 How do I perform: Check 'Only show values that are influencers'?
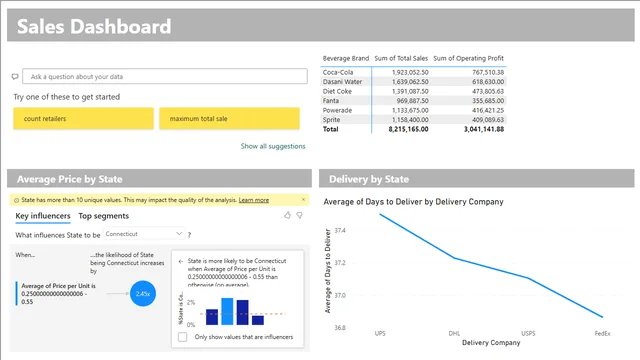click(x=182, y=337)
